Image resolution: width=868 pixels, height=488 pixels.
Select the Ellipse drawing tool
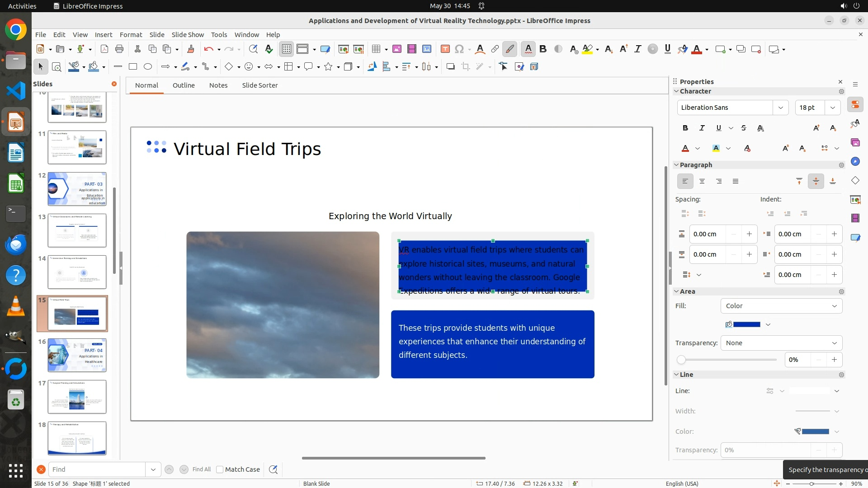pyautogui.click(x=148, y=67)
